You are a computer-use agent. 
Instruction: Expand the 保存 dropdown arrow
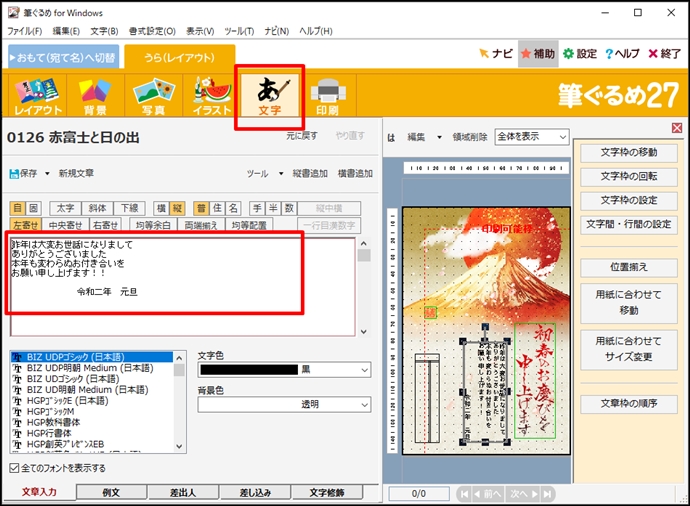coord(47,173)
